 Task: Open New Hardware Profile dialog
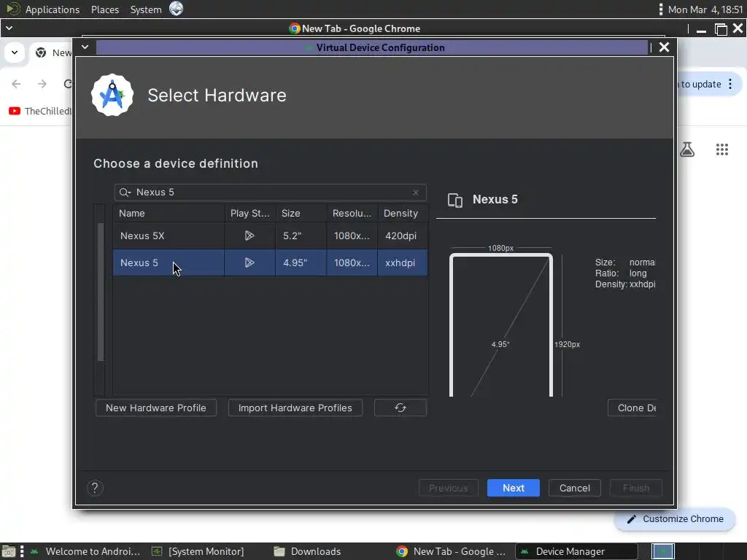coord(156,408)
